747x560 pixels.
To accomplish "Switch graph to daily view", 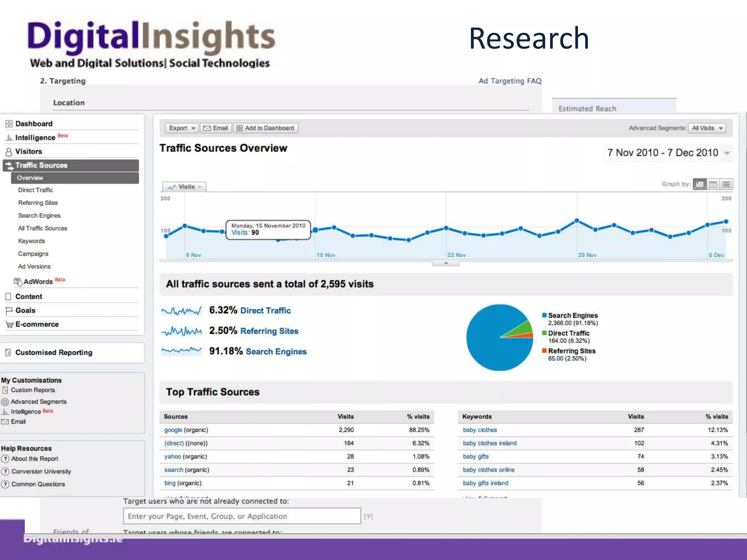I will [x=700, y=184].
